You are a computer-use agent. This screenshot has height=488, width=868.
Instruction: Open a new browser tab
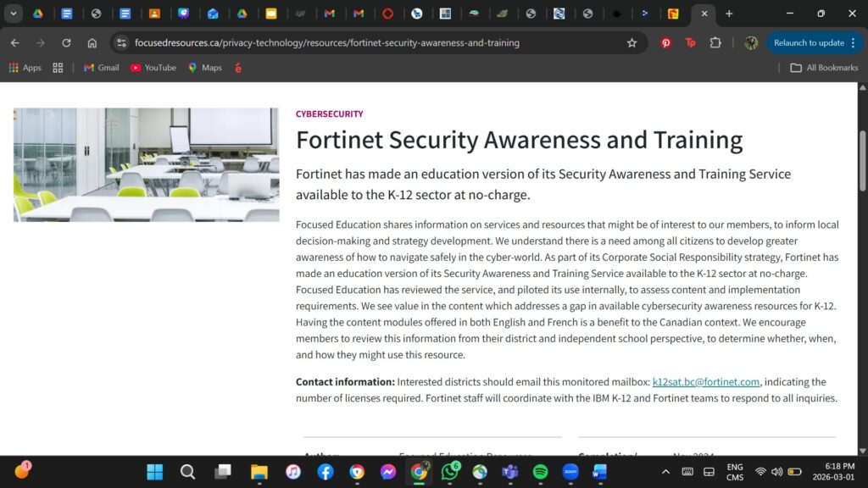(x=729, y=14)
